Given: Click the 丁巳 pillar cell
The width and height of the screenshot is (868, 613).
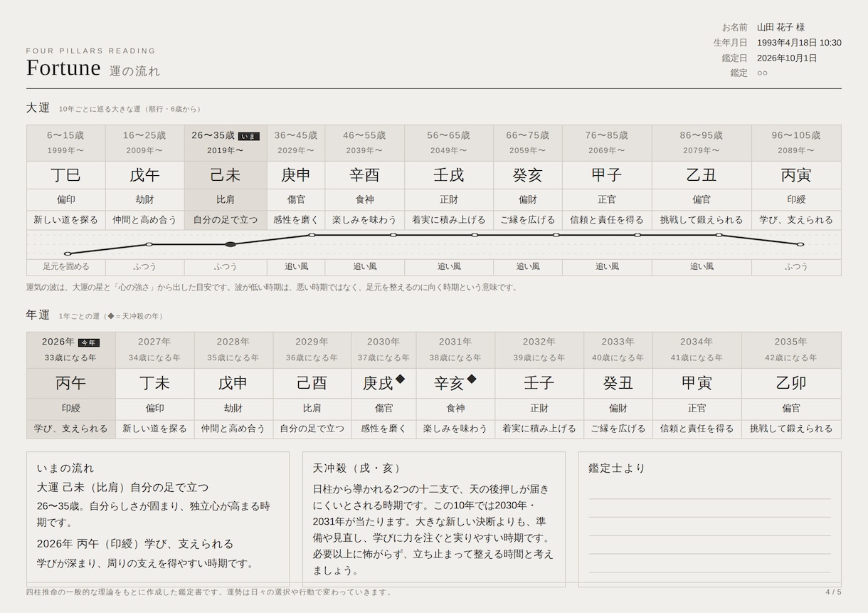Looking at the screenshot, I should click(66, 175).
